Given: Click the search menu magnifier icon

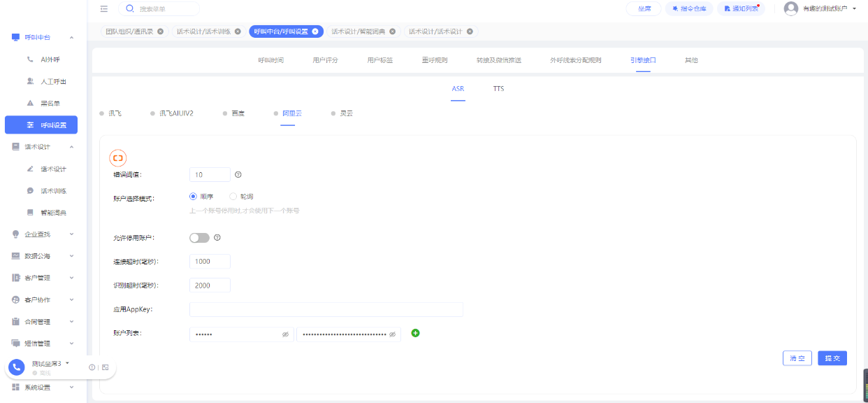Looking at the screenshot, I should tap(130, 9).
